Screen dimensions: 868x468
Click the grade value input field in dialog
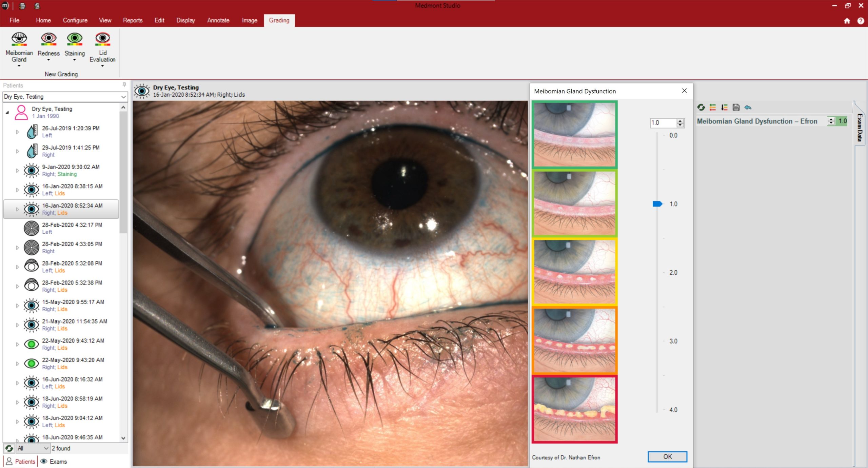663,123
